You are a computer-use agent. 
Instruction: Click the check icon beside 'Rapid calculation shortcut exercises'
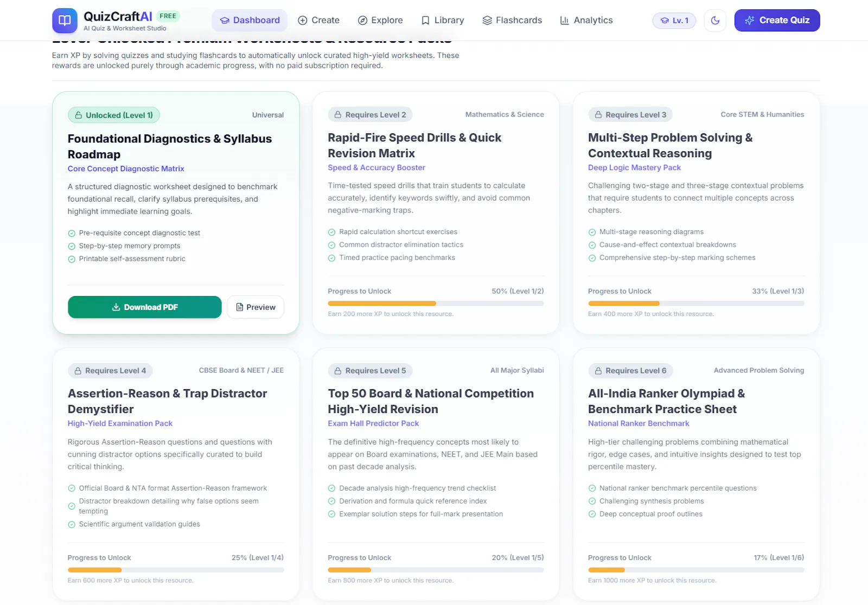coord(331,232)
